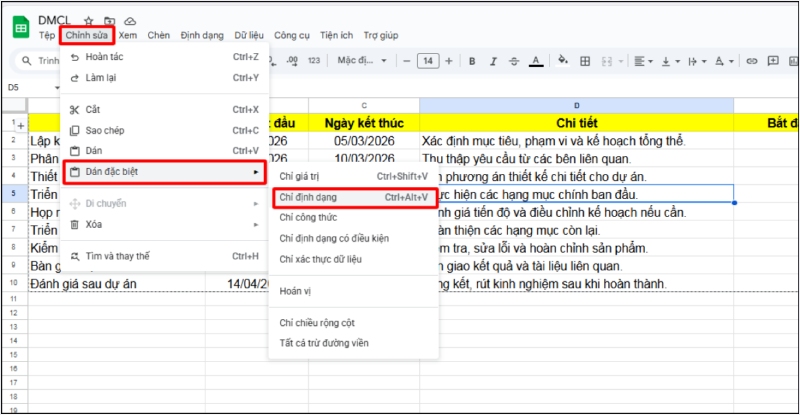
Task: Select Chỉ chiều rộng cột
Action: coord(354,323)
